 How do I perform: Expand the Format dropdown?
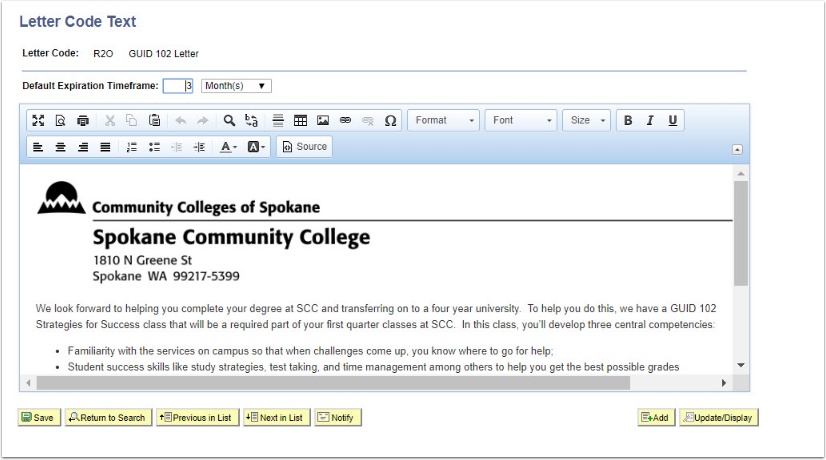[444, 120]
